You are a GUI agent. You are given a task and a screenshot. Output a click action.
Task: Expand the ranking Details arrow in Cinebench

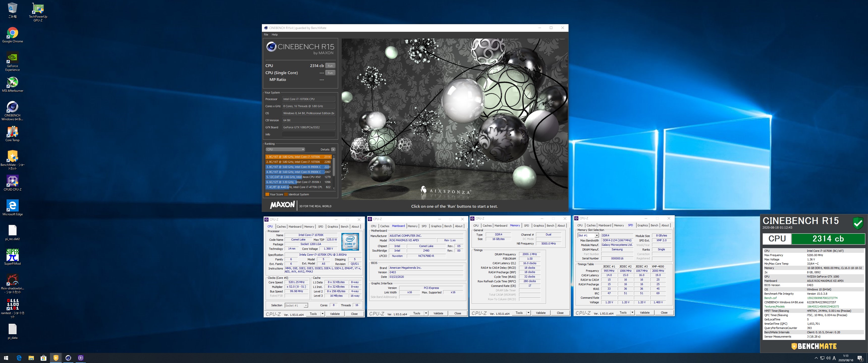pos(333,149)
